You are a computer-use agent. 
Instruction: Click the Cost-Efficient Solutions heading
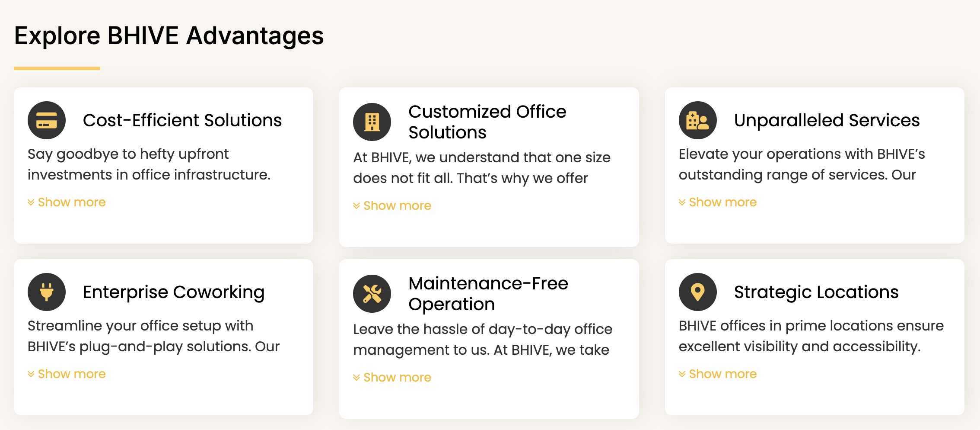pos(182,120)
